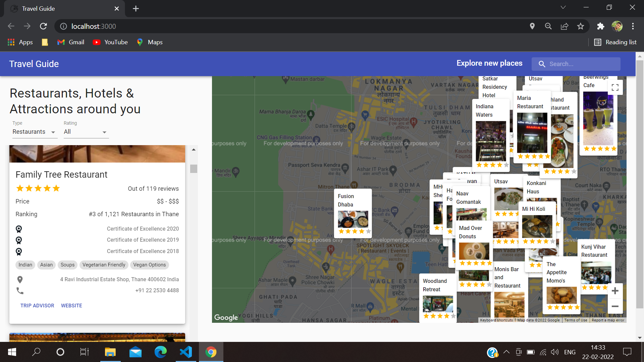Open Apps bookmark shortcut
The height and width of the screenshot is (362, 644).
click(x=20, y=42)
